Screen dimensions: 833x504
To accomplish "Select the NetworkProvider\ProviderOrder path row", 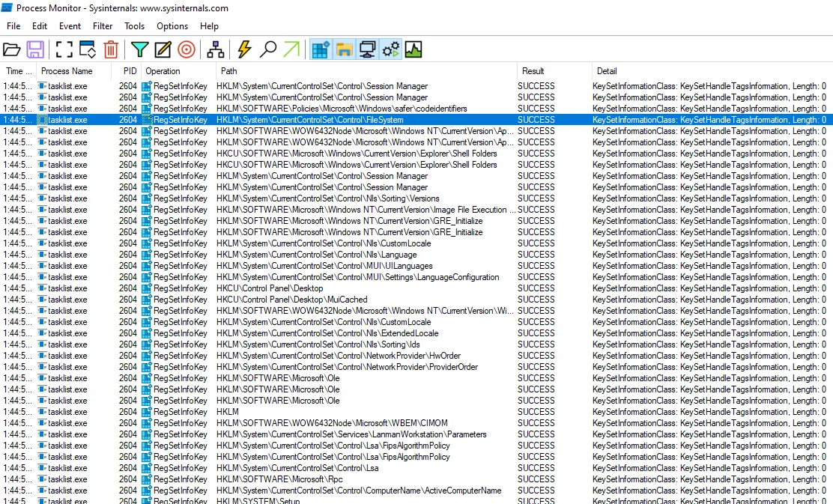I will (416, 366).
